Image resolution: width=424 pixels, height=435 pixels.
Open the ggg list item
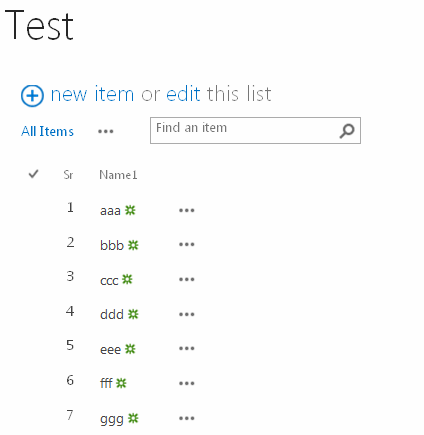tap(112, 419)
